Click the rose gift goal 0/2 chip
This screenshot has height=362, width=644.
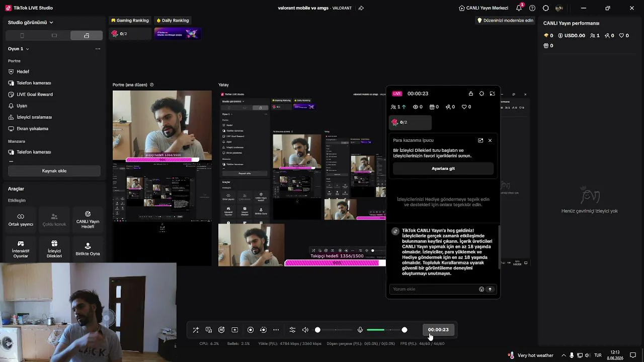coord(130,34)
